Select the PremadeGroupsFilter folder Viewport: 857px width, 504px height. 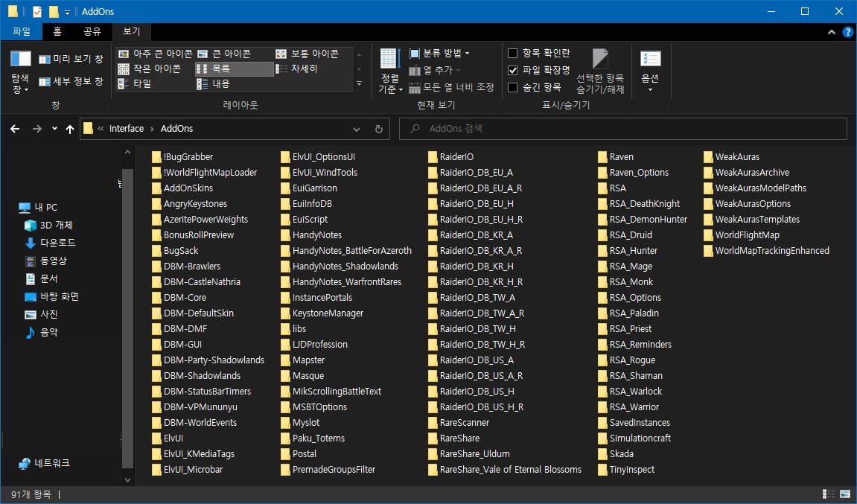[x=328, y=470]
